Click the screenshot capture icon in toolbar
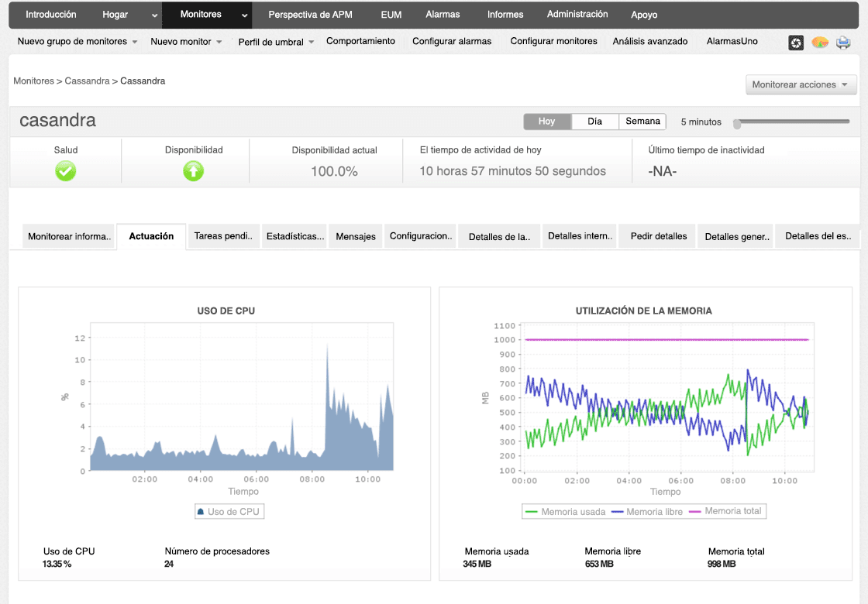This screenshot has height=604, width=868. tap(796, 43)
